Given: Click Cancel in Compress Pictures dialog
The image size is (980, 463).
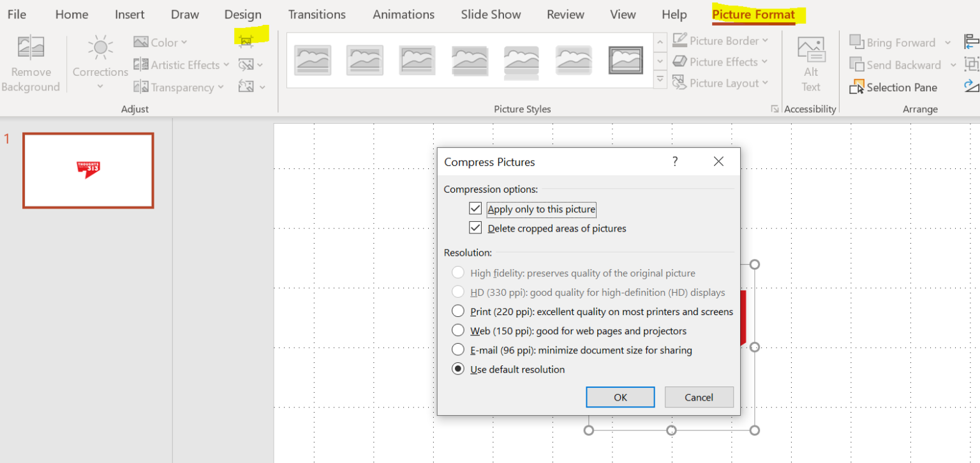Looking at the screenshot, I should point(699,397).
